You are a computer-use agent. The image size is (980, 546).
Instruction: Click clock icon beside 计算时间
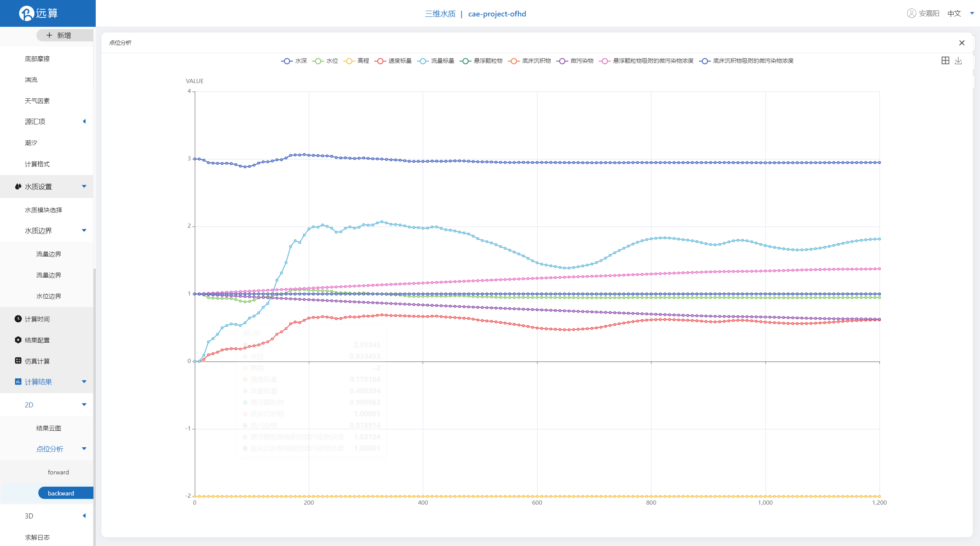point(18,319)
